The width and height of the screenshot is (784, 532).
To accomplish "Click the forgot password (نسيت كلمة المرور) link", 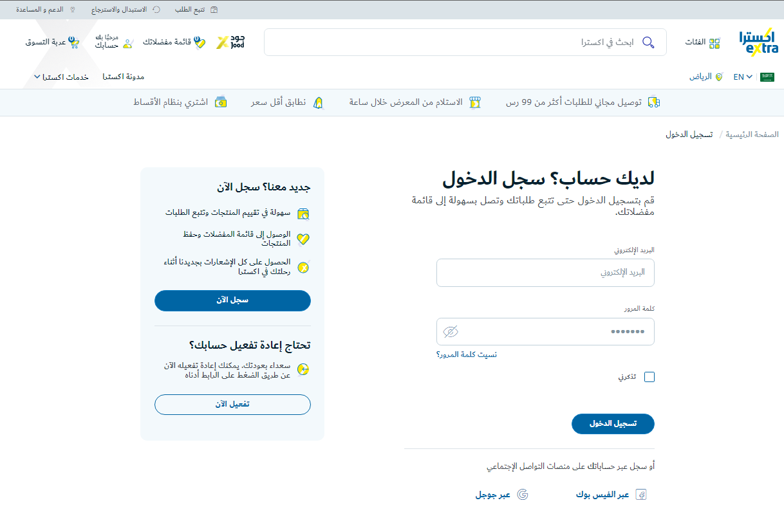I will click(x=467, y=354).
